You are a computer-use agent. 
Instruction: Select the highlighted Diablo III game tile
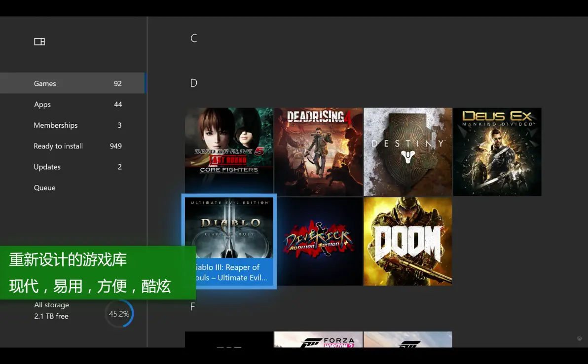coord(229,241)
